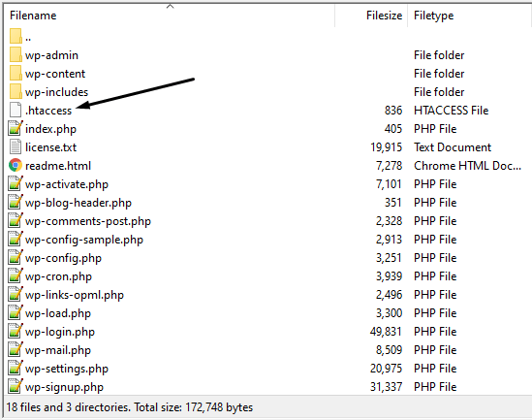Click the wp-cron.php file icon
The image size is (532, 420).
click(16, 276)
